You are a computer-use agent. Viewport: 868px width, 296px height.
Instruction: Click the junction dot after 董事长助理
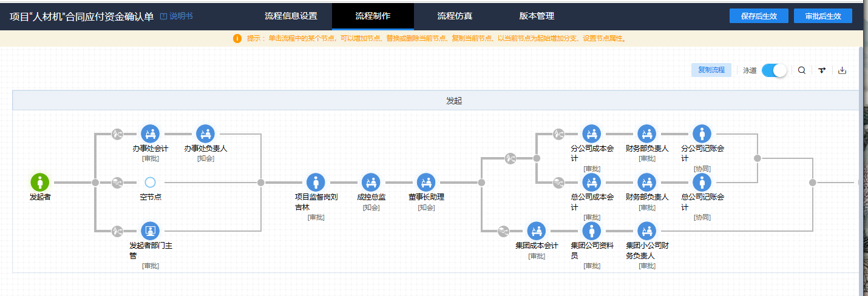481,182
